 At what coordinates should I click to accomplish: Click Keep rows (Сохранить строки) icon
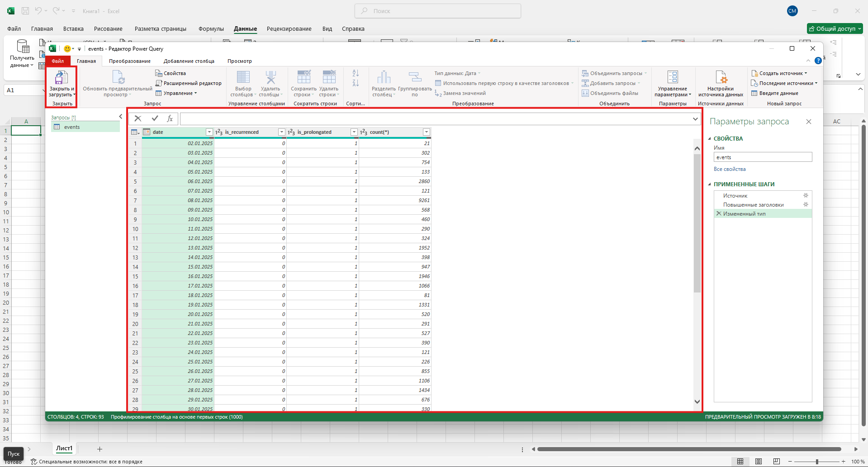point(304,77)
